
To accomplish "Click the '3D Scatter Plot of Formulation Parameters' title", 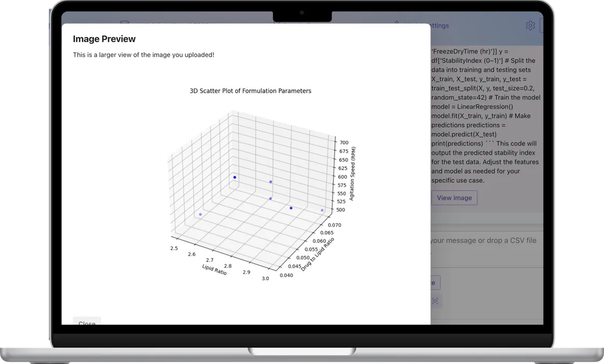I will (x=250, y=91).
